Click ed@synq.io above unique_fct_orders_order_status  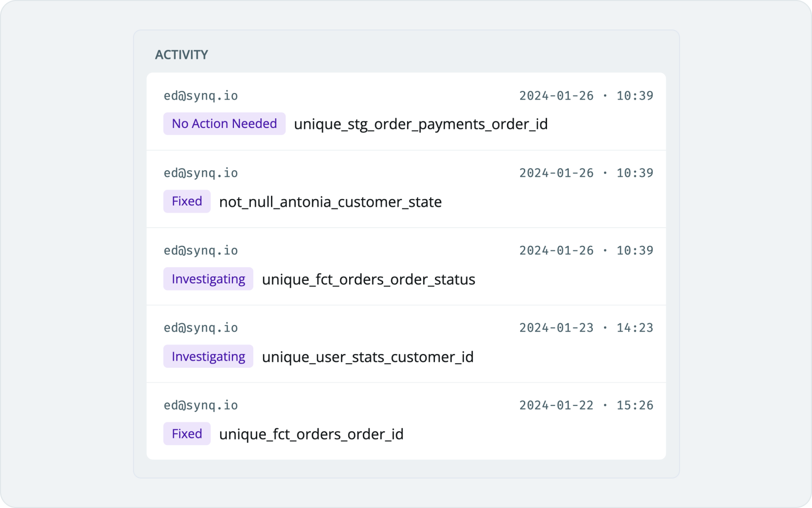tap(200, 250)
